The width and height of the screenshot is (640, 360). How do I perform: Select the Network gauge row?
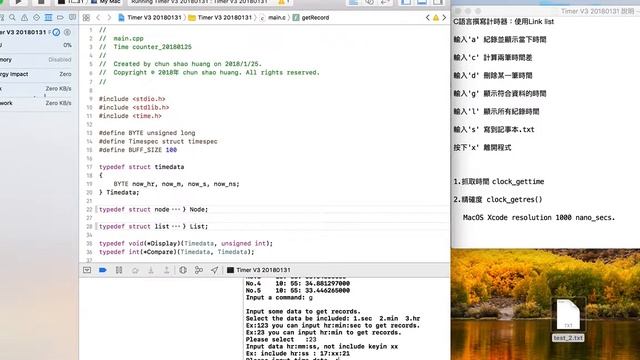tap(36, 103)
